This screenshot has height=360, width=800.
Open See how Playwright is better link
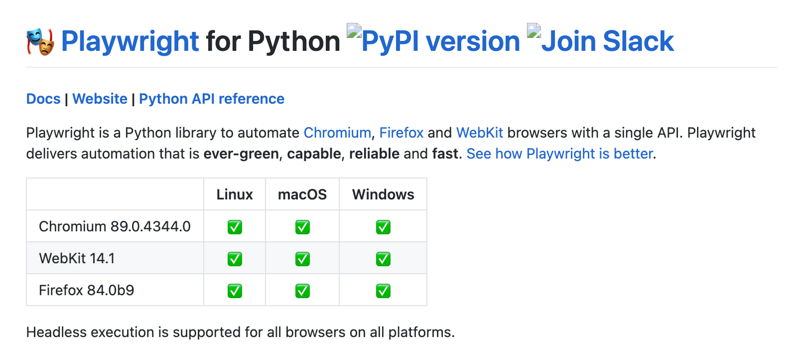point(560,153)
